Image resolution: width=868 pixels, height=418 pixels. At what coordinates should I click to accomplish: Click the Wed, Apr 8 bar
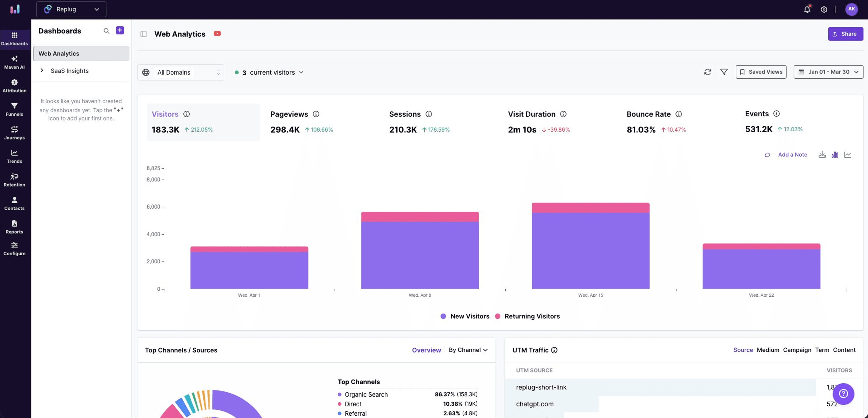click(x=420, y=250)
